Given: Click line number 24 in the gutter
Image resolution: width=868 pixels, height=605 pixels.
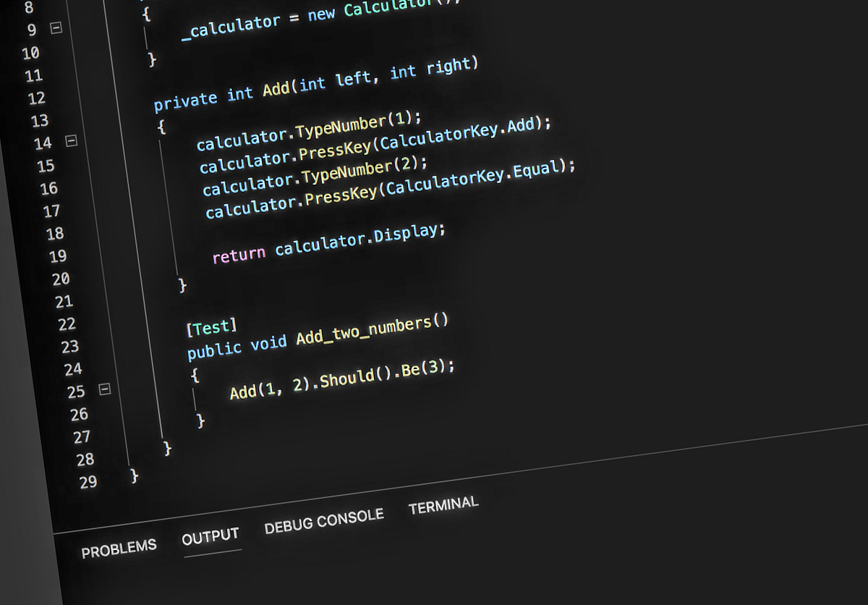Looking at the screenshot, I should [x=73, y=370].
